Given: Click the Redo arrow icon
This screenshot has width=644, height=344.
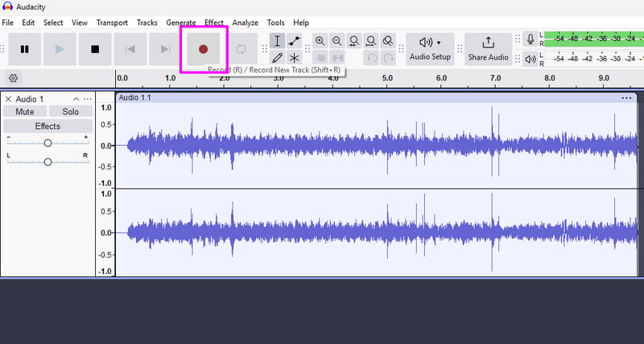Looking at the screenshot, I should click(x=388, y=57).
